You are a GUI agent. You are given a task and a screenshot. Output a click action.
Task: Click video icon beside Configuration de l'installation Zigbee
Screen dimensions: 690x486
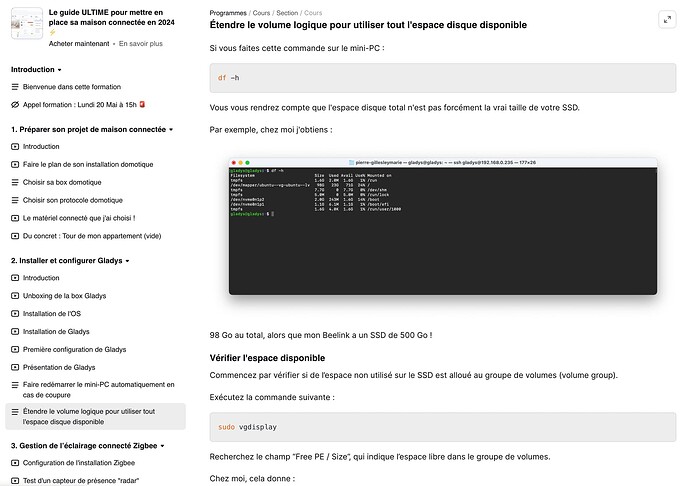(x=15, y=463)
